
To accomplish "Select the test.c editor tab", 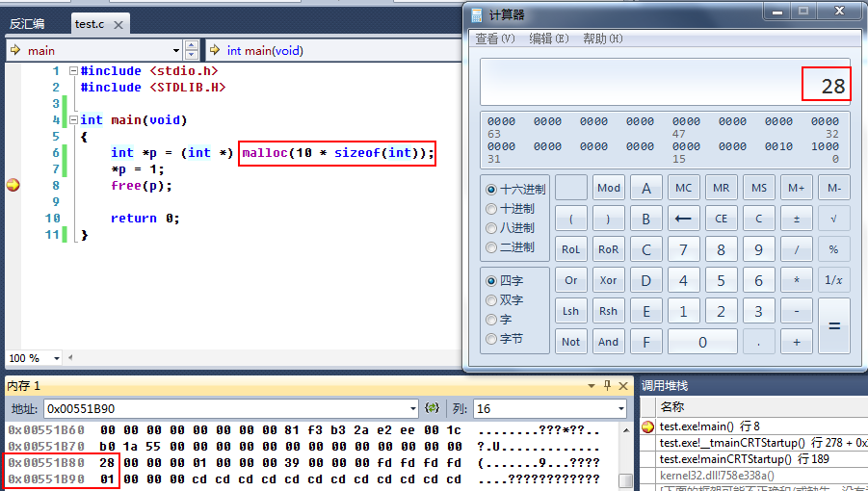I will [x=90, y=24].
